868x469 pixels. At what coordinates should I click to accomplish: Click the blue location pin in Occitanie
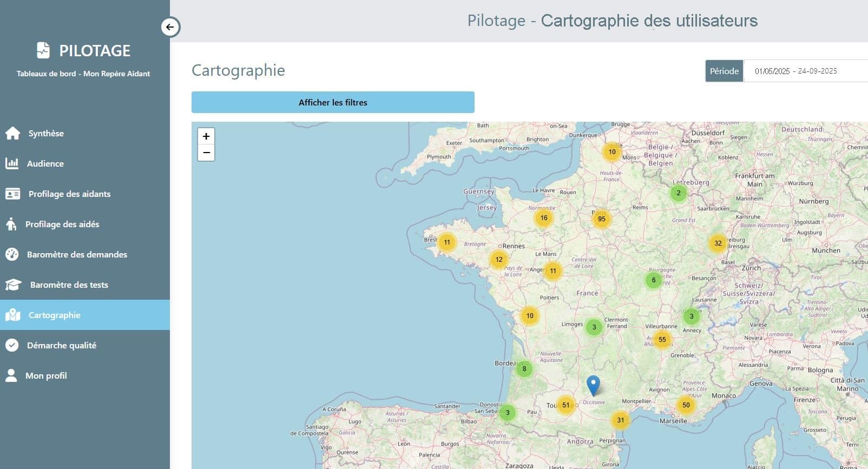(x=593, y=385)
